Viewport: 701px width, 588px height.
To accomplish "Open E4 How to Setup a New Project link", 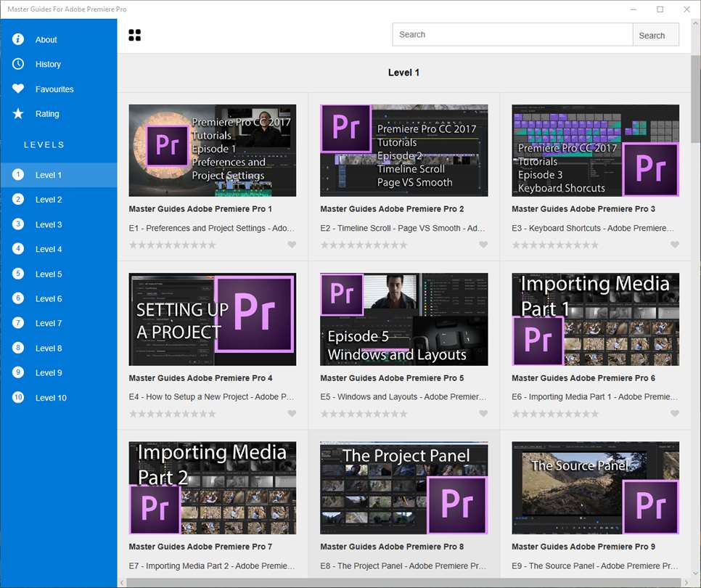I will coord(211,397).
